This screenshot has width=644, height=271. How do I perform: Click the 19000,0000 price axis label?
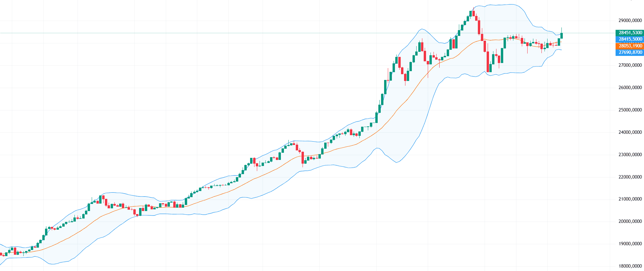tap(630, 244)
